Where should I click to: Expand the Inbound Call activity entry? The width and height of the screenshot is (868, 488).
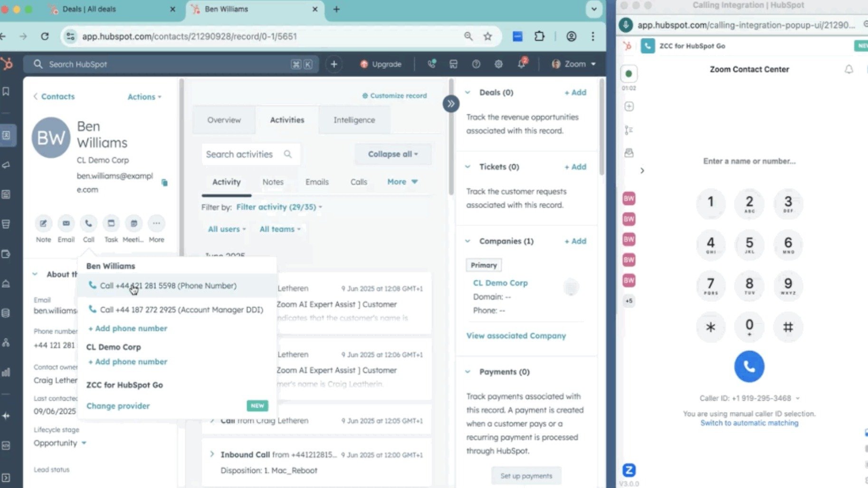212,454
